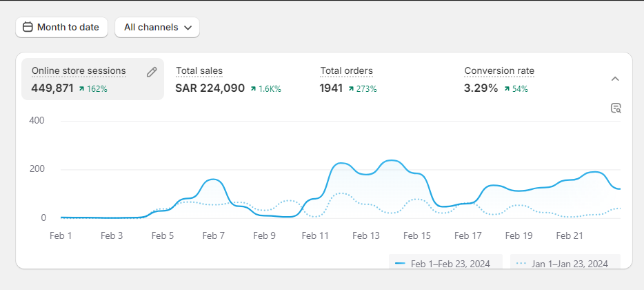Click the green trend arrow beside 1.6K%
The height and width of the screenshot is (290, 644).
(253, 89)
